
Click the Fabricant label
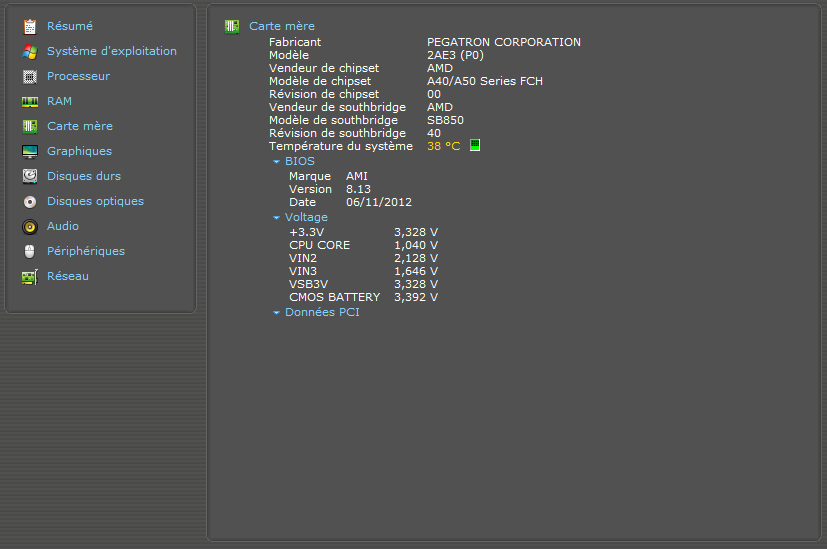[x=295, y=42]
